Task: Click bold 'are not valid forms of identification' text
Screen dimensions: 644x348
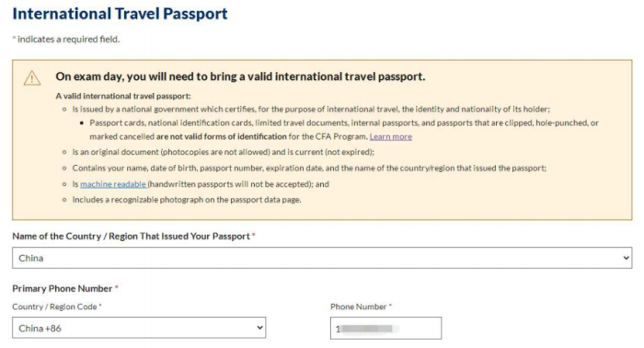Action: pos(221,136)
